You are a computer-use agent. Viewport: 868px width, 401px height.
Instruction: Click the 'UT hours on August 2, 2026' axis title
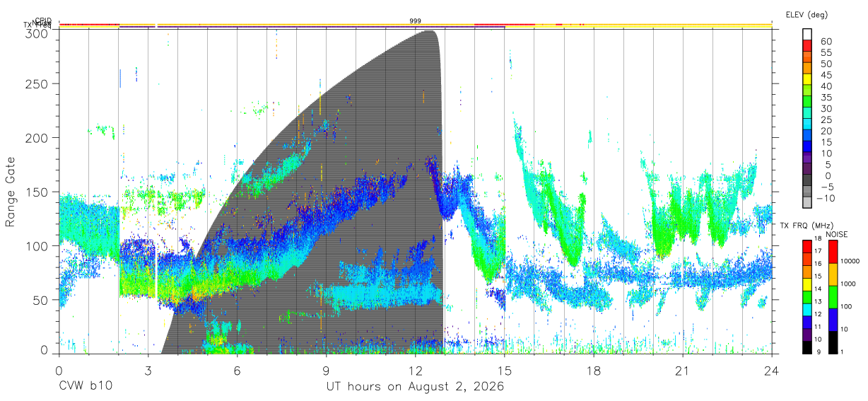click(415, 387)
